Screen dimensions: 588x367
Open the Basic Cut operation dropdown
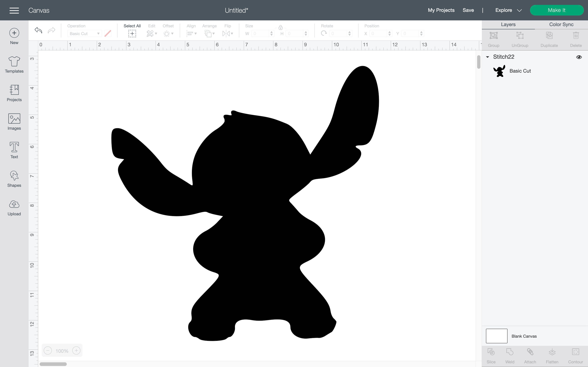pyautogui.click(x=85, y=33)
